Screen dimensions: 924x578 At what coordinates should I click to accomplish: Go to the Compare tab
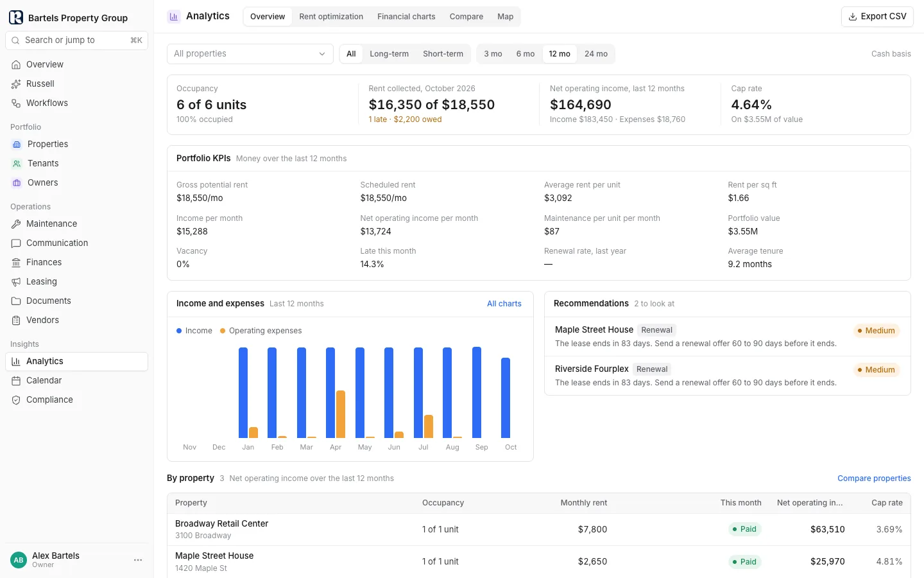click(466, 17)
